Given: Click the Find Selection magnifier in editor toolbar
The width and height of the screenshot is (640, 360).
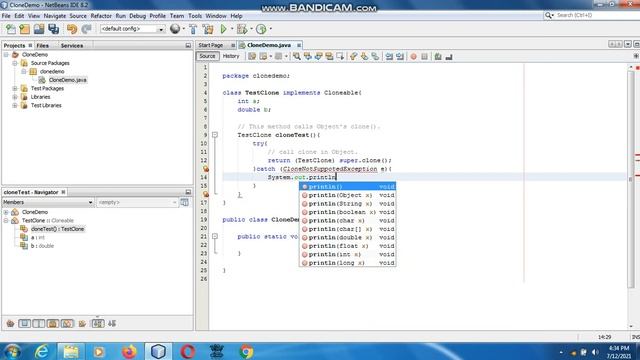Looking at the screenshot, I should tap(297, 56).
